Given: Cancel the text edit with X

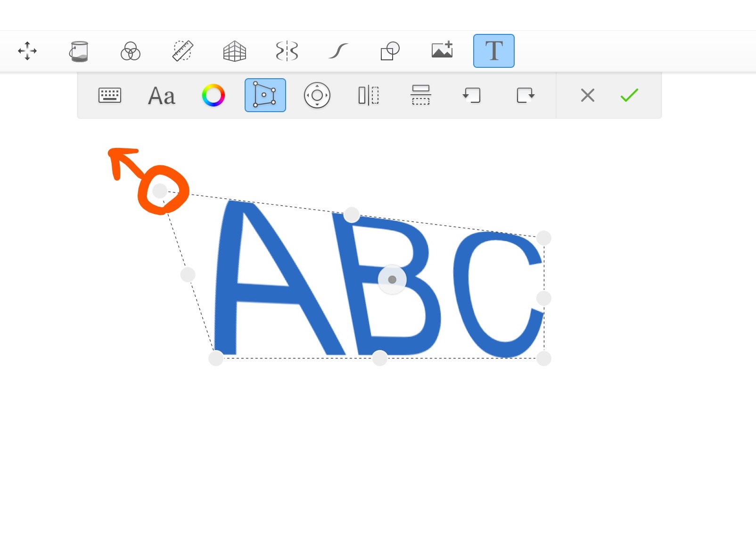Looking at the screenshot, I should point(588,95).
